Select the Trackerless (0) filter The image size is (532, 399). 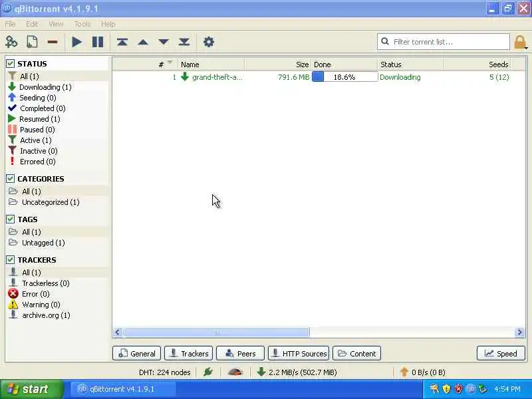[x=46, y=283]
